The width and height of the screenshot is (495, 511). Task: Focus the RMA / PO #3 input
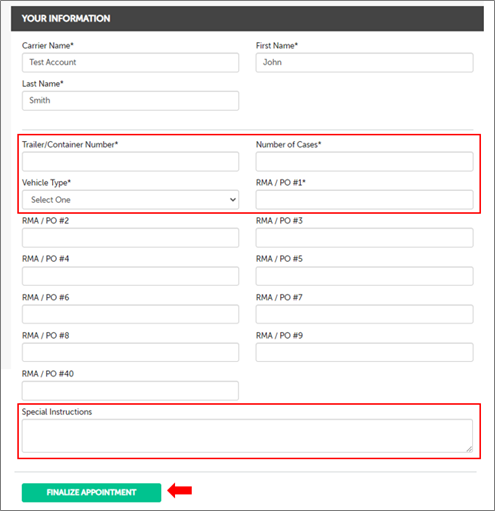(364, 238)
